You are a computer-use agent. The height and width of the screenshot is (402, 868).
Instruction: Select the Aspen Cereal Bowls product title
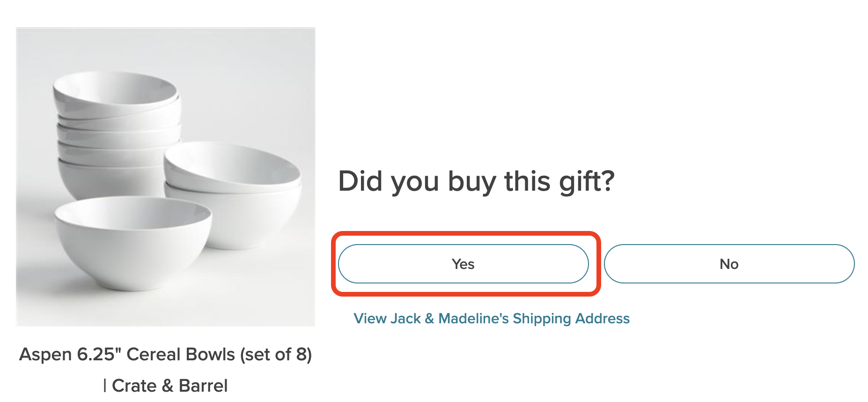coord(165,355)
